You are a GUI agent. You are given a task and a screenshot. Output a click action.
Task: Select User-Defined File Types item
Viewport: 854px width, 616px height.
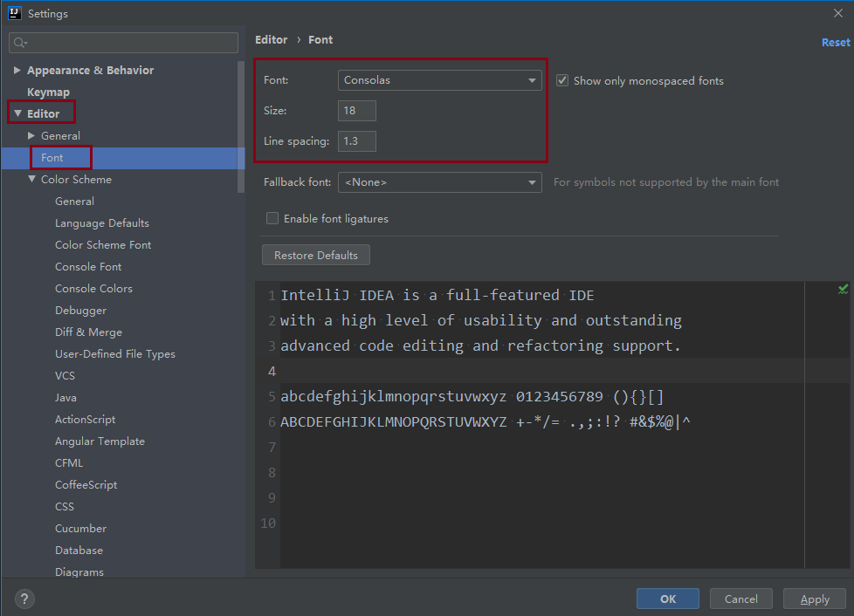click(x=115, y=353)
